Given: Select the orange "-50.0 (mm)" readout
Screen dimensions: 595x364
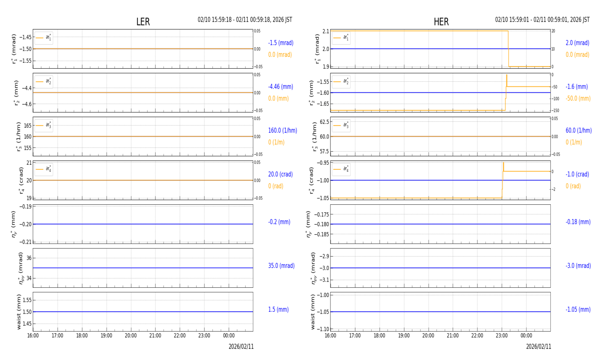Looking at the screenshot, I should (x=578, y=99).
